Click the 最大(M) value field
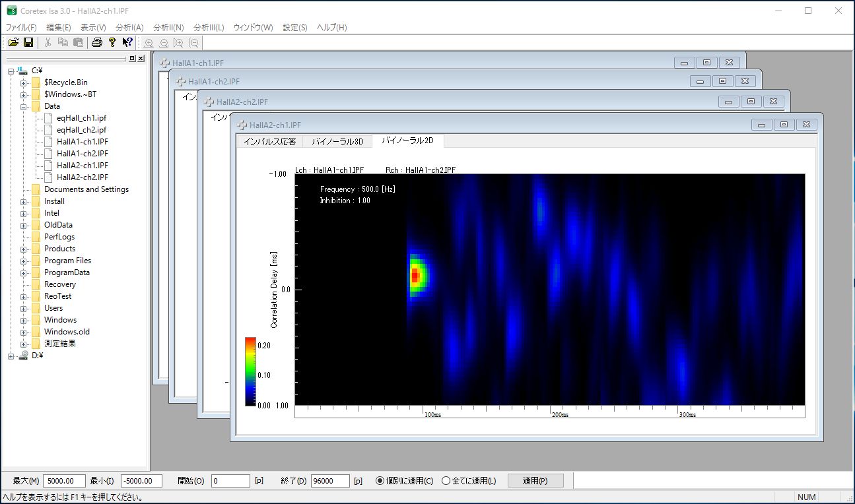This screenshot has width=855, height=504. (x=65, y=481)
